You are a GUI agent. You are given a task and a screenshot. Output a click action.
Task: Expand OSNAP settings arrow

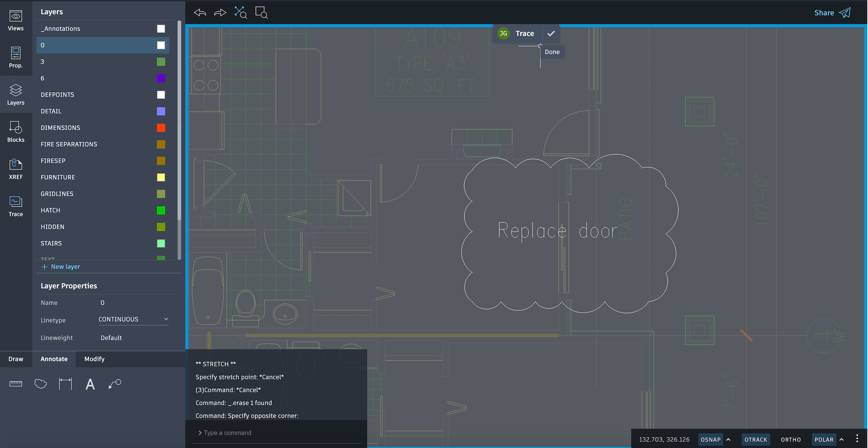(x=728, y=439)
